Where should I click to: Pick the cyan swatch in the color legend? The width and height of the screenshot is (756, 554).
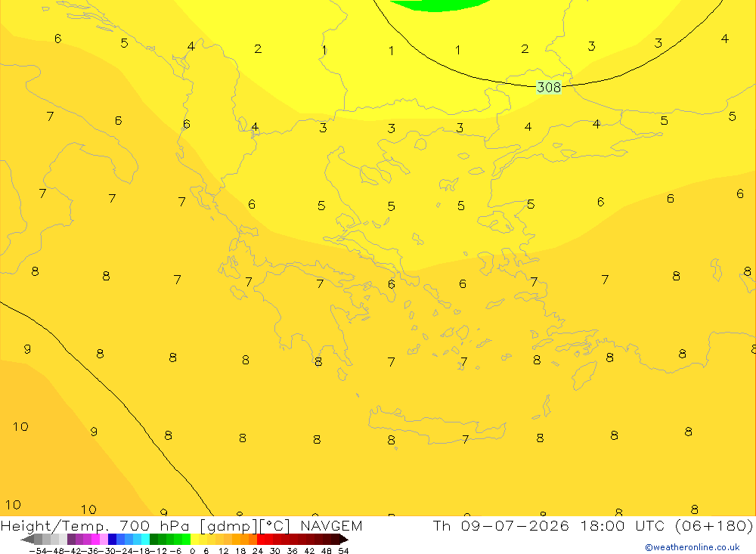point(145,540)
